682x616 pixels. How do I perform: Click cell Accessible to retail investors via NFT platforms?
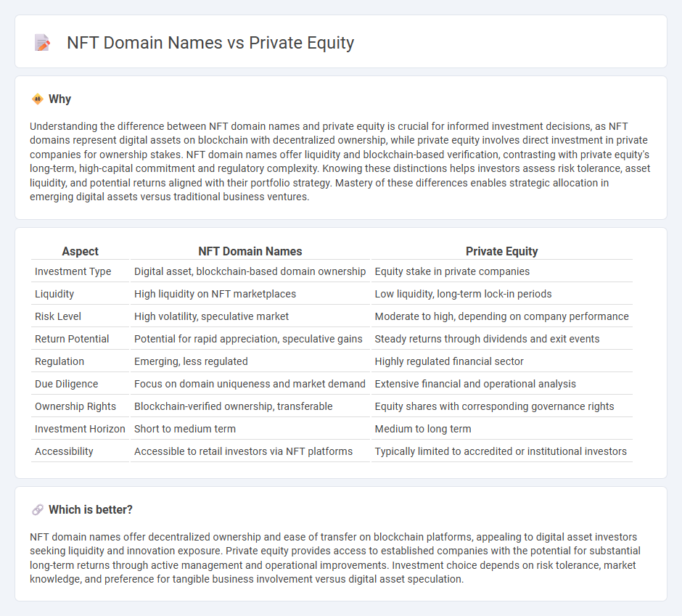[x=250, y=451]
